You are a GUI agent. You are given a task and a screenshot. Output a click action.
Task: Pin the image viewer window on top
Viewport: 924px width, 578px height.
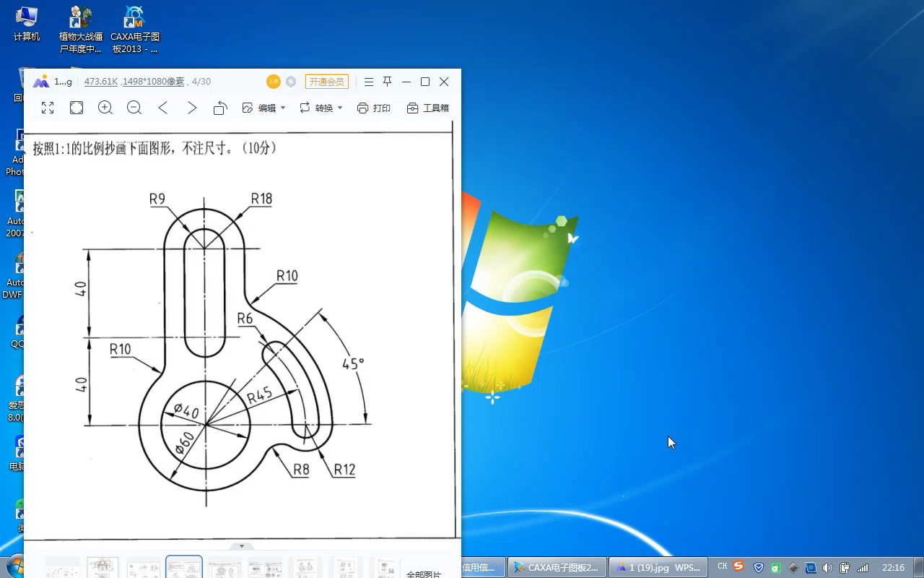click(x=387, y=82)
